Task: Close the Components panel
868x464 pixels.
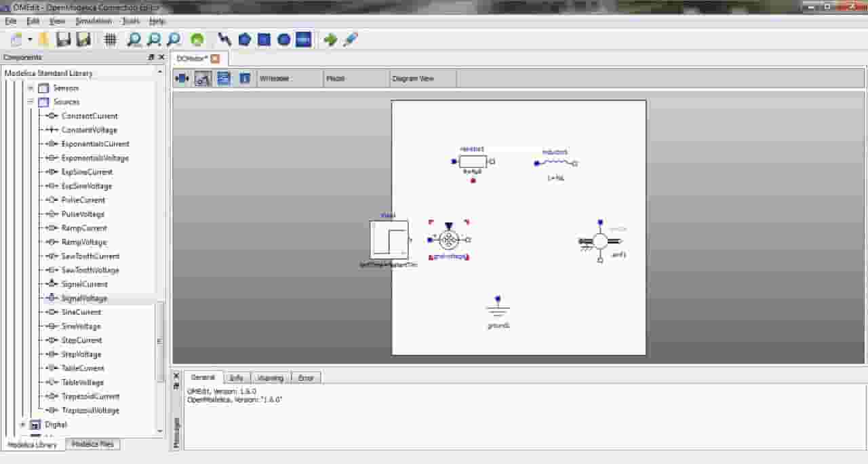Action: point(161,58)
